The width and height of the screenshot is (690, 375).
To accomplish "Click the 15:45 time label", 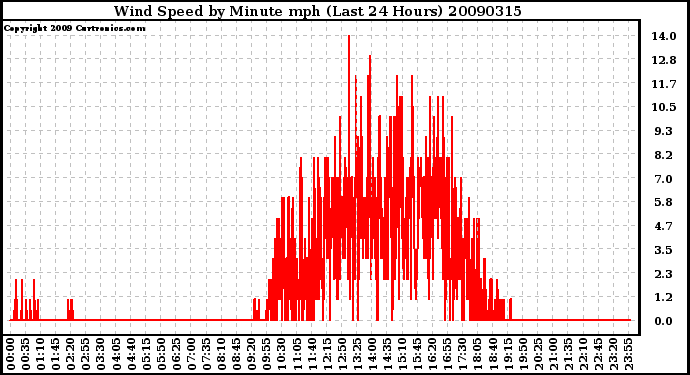I will pyautogui.click(x=417, y=354).
